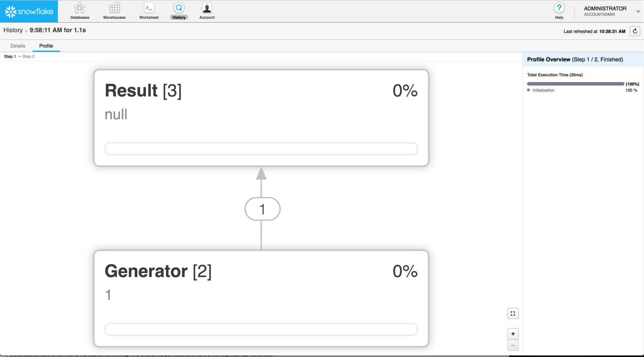This screenshot has width=644, height=357.
Task: Open Snowflake Help
Action: coord(559,11)
